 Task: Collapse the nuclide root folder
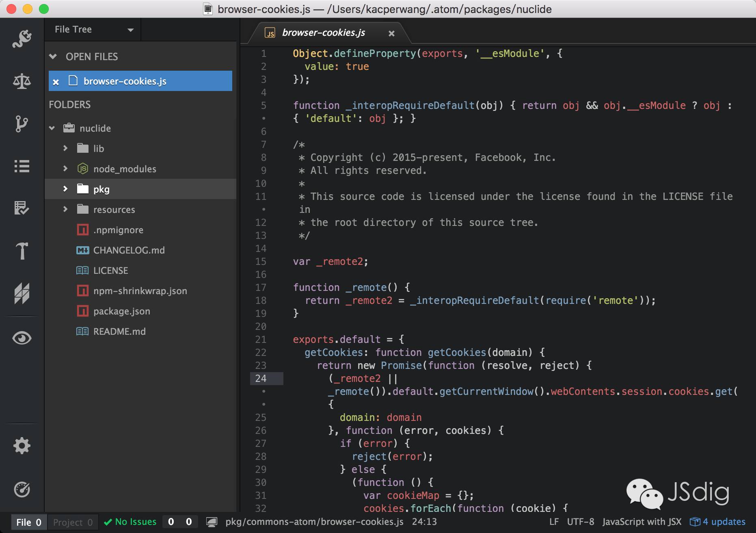(52, 128)
